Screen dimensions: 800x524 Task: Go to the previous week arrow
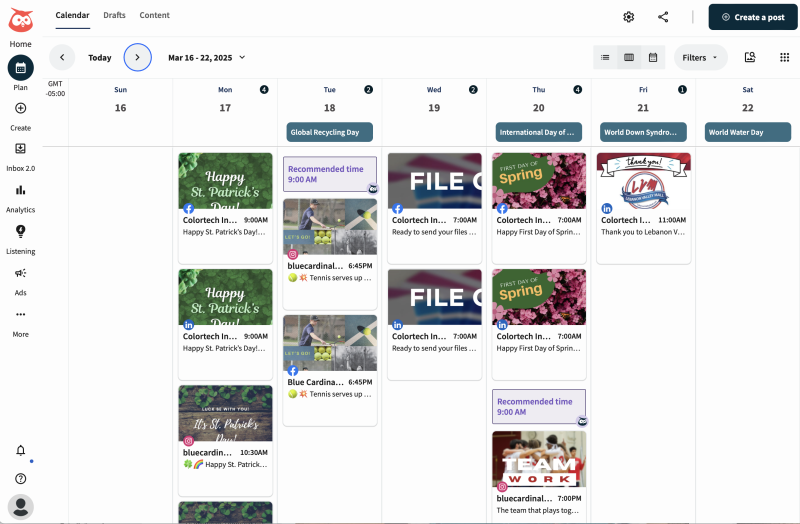click(62, 57)
